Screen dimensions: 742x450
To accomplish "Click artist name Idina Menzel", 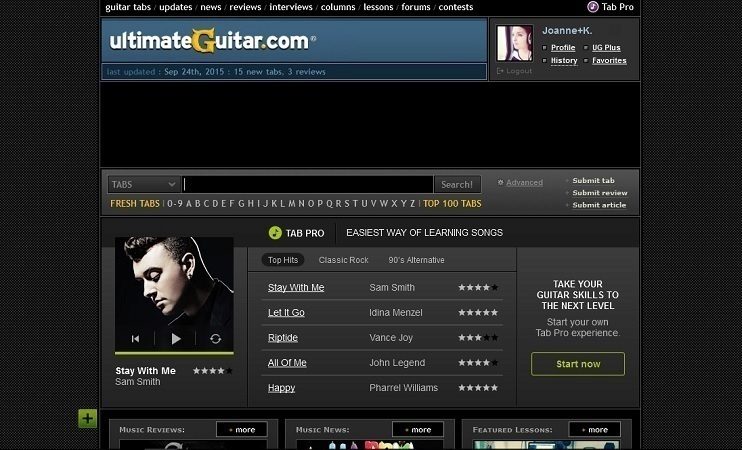I will click(x=396, y=312).
